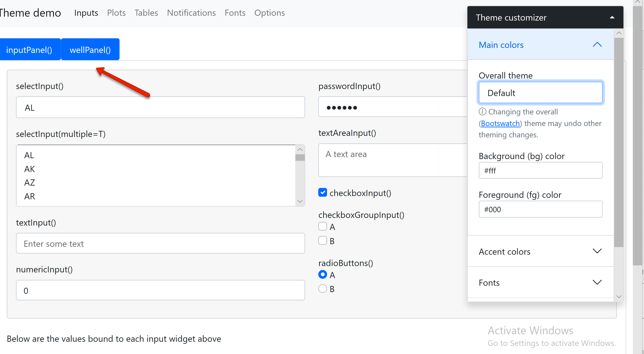Image resolution: width=644 pixels, height=354 pixels.
Task: Select radio button A under radioButtons()
Action: 322,274
